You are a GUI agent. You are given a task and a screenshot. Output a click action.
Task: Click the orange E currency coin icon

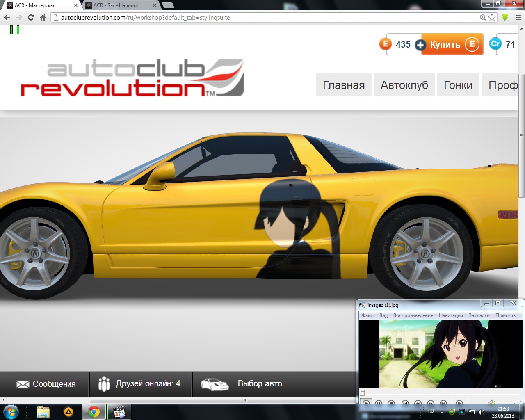(386, 44)
